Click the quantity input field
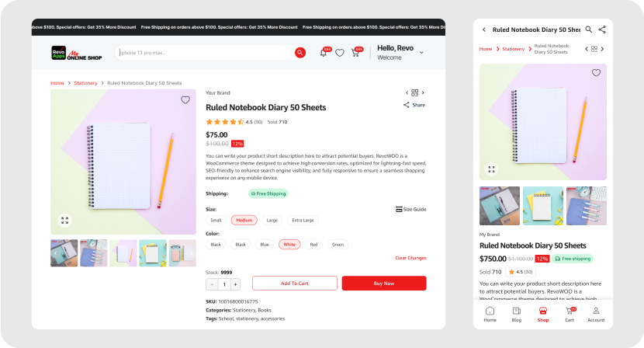This screenshot has height=348, width=644. 223,284
